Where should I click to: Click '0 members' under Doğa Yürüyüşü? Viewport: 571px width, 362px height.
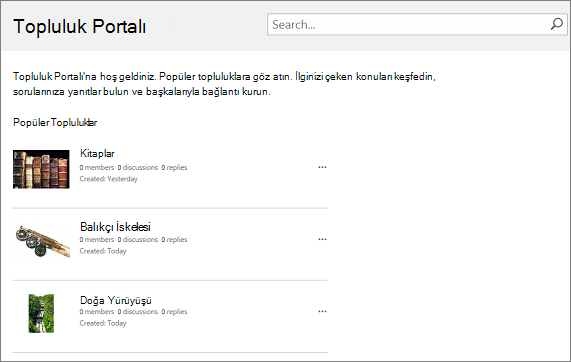click(x=97, y=312)
